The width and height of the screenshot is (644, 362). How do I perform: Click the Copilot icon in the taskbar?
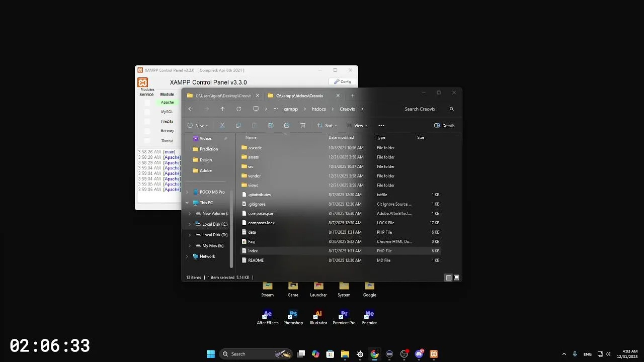coord(315,354)
